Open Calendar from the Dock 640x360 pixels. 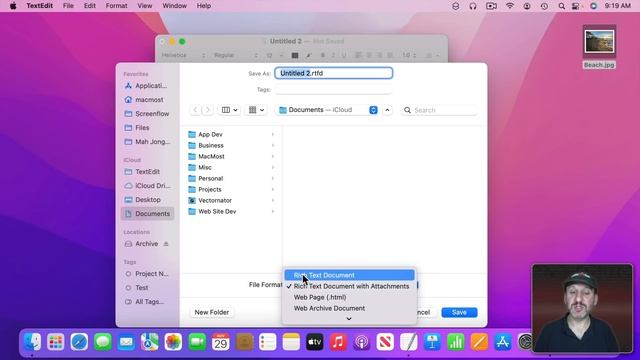click(x=220, y=342)
